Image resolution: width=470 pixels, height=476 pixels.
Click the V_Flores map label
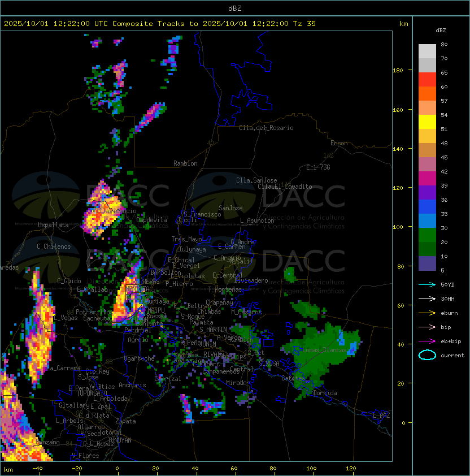coord(85,456)
